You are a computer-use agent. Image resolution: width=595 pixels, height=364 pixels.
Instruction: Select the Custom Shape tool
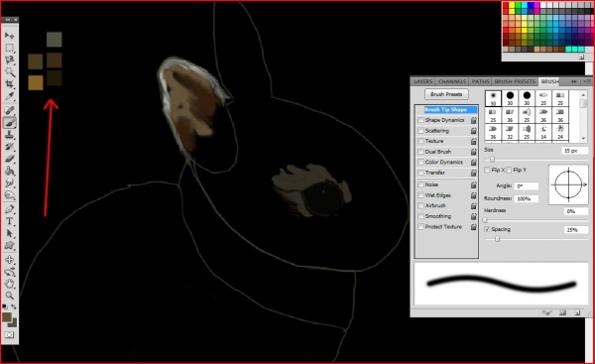10,246
